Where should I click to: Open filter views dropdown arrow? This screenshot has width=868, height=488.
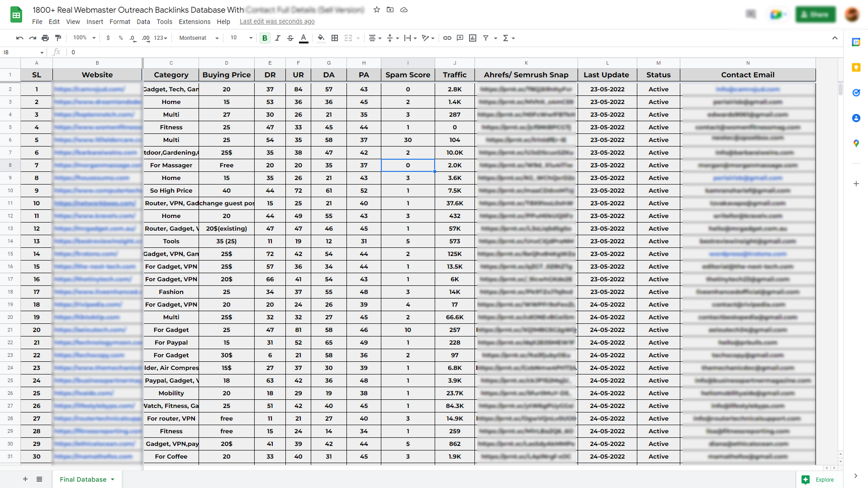click(496, 38)
